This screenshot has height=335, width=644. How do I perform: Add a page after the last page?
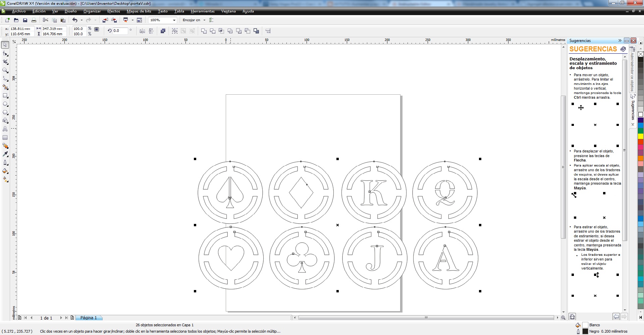[x=72, y=318]
